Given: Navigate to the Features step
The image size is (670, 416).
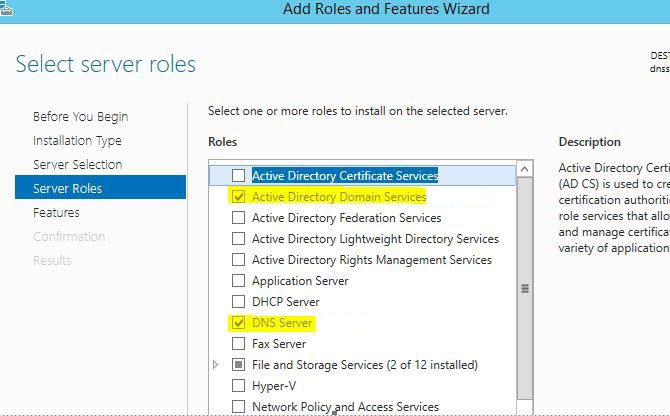Looking at the screenshot, I should [x=56, y=212].
